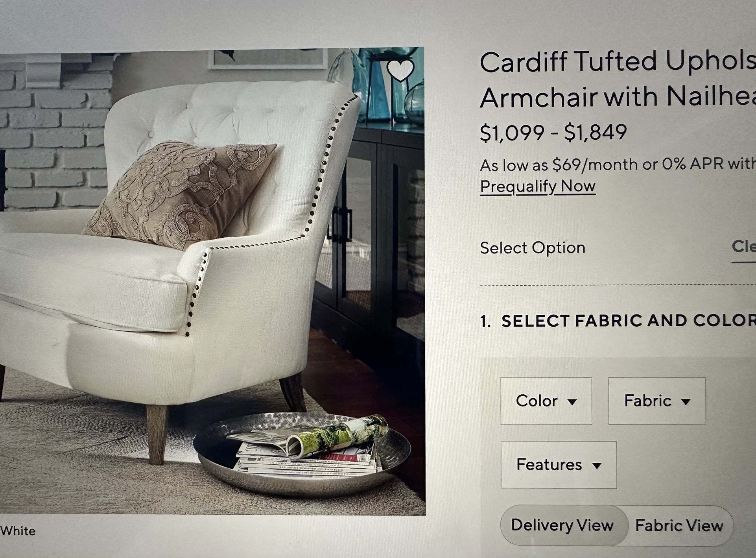This screenshot has width=756, height=558.
Task: Click the arrow beside Fabric
Action: 686,402
